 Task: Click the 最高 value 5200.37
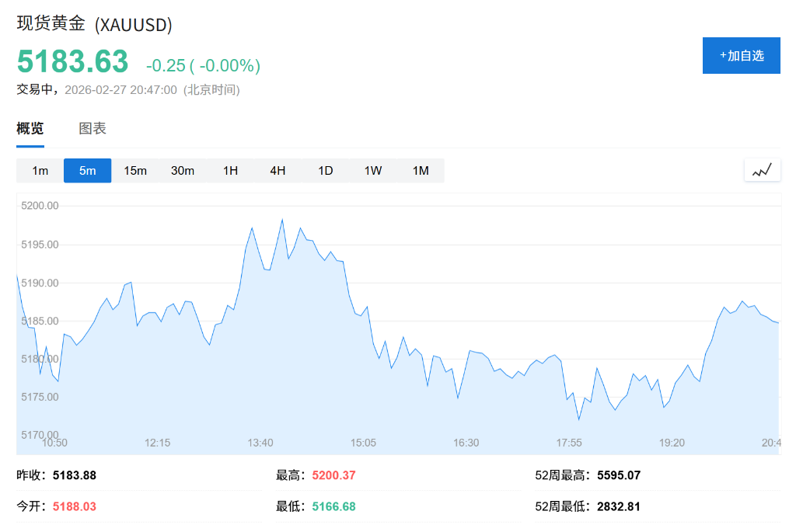(333, 475)
